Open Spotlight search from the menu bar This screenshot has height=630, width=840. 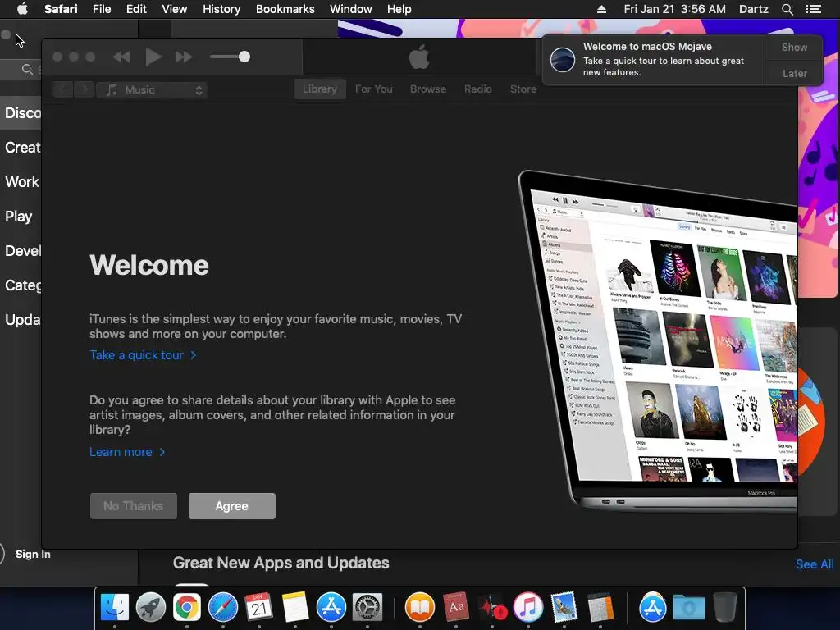coord(787,9)
